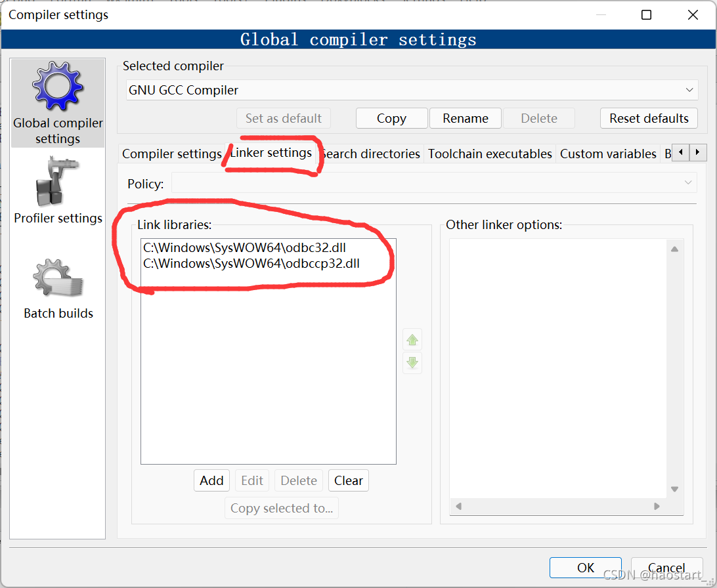Move selected library down with green arrow
Viewport: 717px width, 588px height.
(412, 363)
